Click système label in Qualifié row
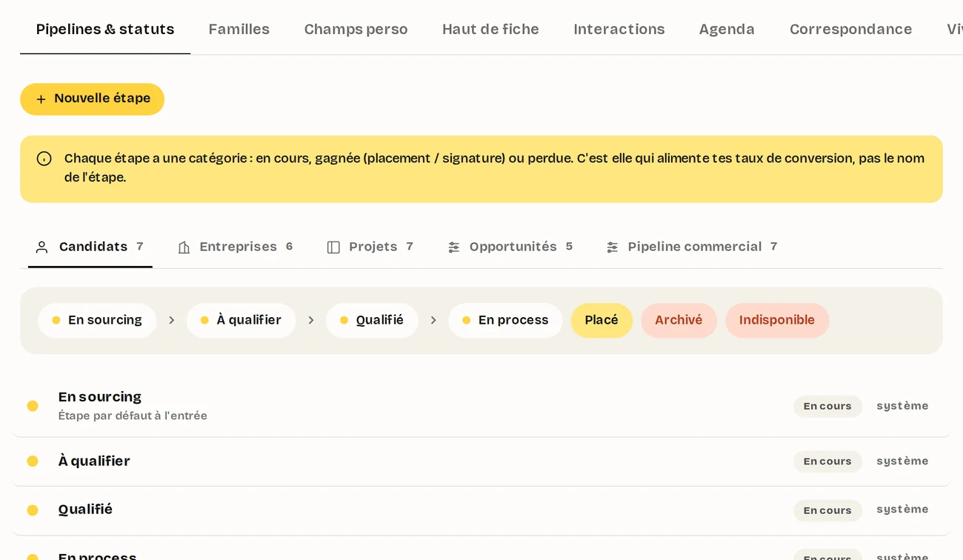The image size is (963, 560). click(902, 510)
